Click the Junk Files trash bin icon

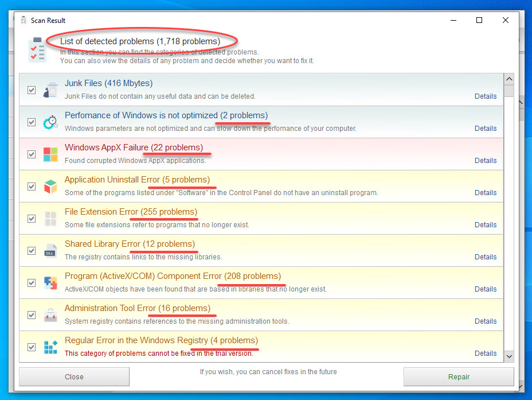(50, 90)
